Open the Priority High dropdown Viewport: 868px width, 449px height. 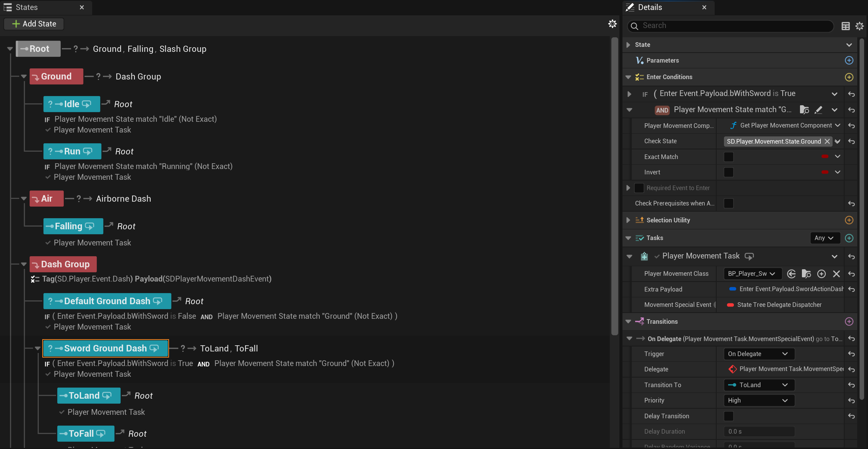pyautogui.click(x=758, y=401)
